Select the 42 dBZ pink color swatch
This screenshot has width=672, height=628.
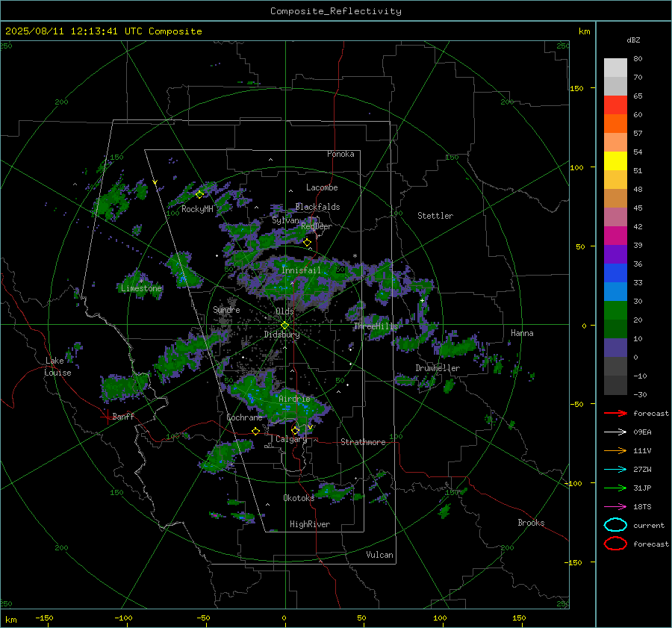tap(615, 217)
